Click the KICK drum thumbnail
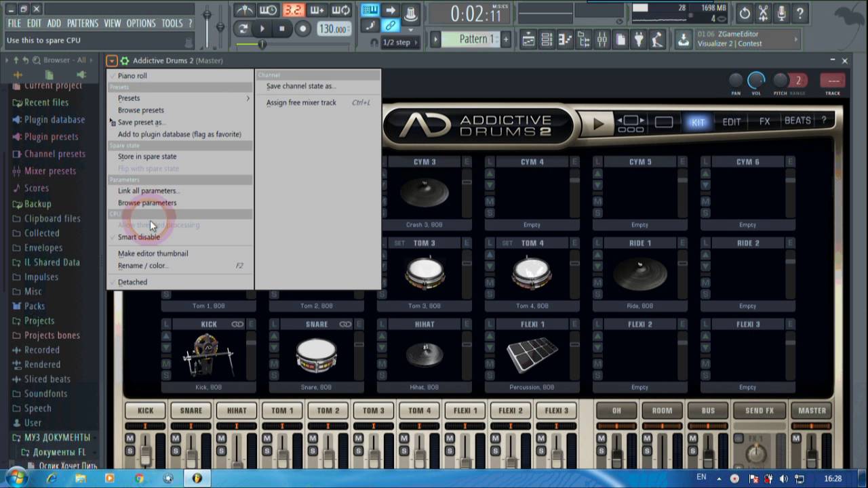The height and width of the screenshot is (488, 868). click(x=209, y=356)
